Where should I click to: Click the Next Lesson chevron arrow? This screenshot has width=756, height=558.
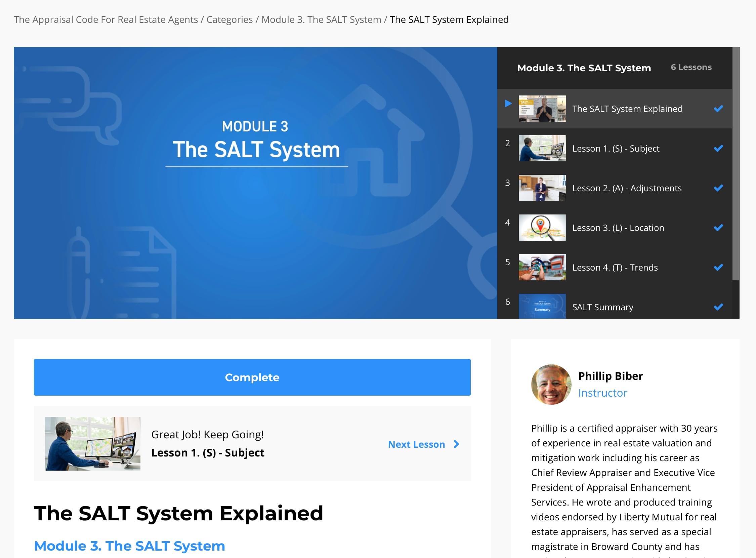457,444
